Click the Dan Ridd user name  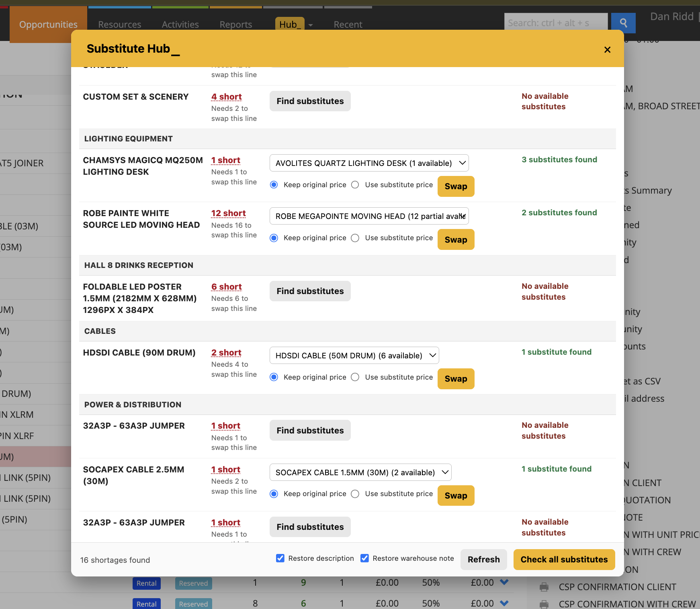click(x=672, y=16)
